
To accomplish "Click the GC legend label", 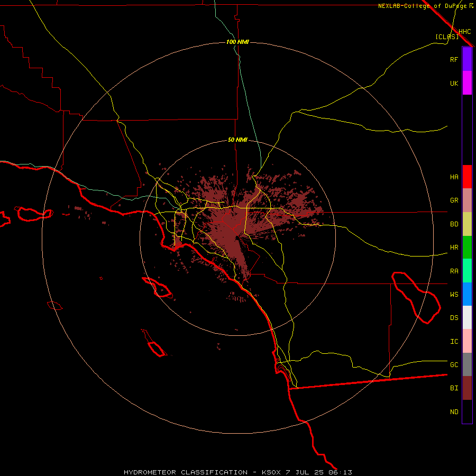I will pyautogui.click(x=454, y=365).
